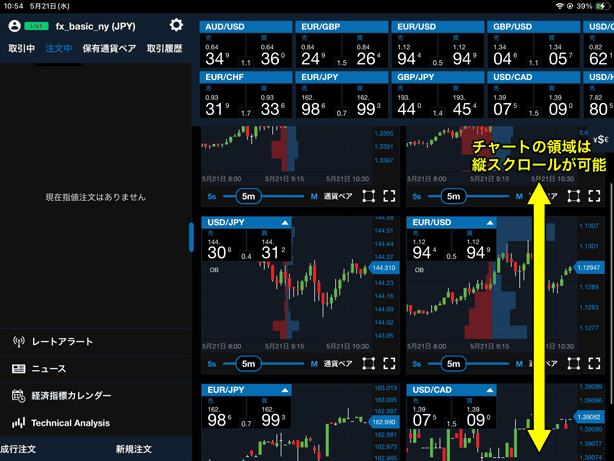Open Technical Analysis menu item
The image size is (614, 461).
(96, 423)
